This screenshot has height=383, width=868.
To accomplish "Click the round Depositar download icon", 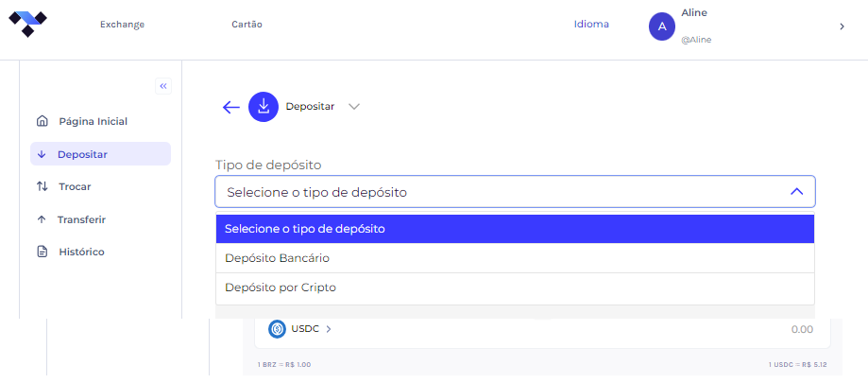I will coord(264,107).
